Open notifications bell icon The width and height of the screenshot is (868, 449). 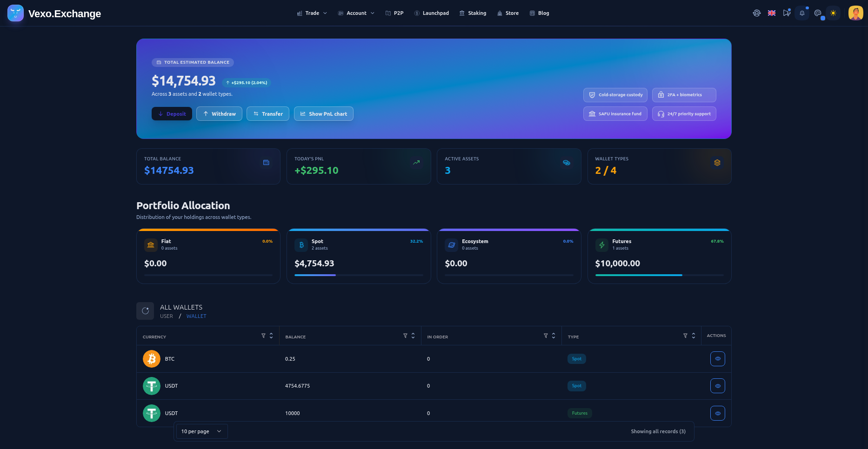[802, 13]
